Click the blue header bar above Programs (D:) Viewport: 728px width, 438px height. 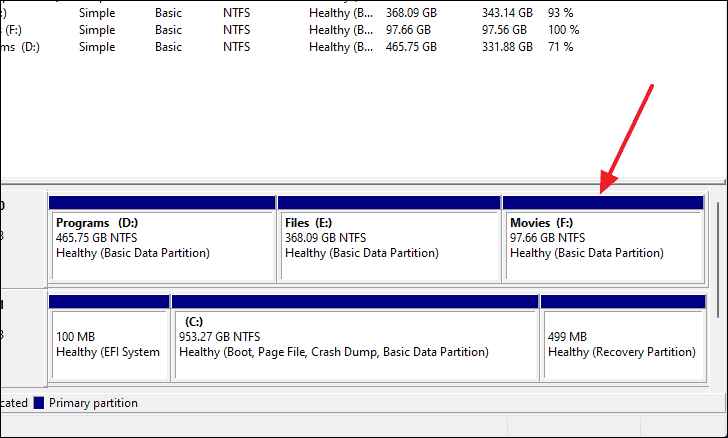coord(162,203)
